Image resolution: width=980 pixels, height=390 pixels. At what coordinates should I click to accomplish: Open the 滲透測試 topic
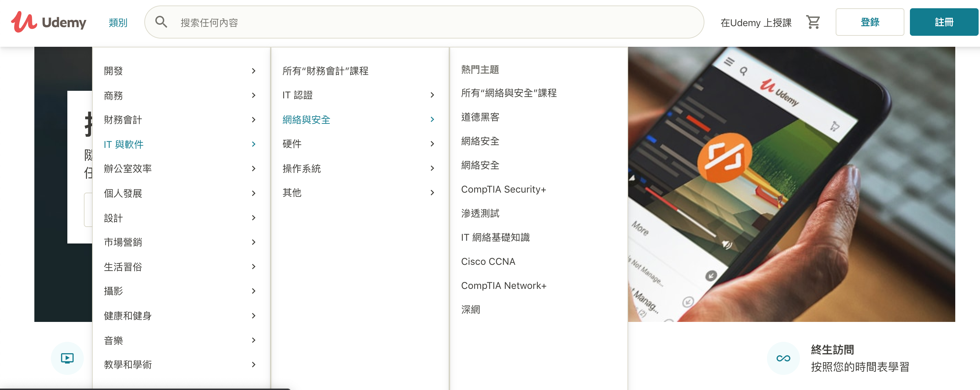click(x=480, y=213)
